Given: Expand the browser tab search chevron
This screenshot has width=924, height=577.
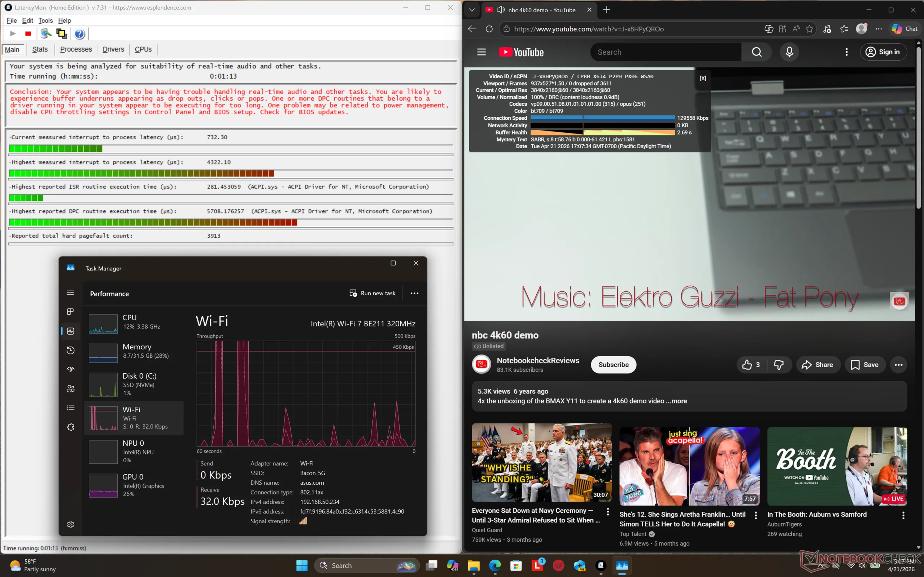Looking at the screenshot, I should coord(472,10).
